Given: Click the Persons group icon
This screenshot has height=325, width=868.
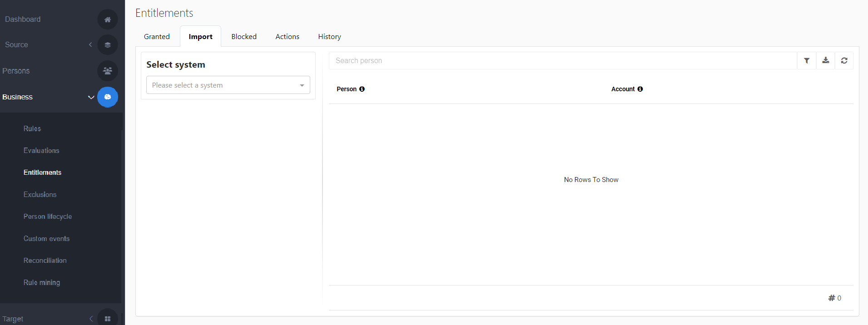Looking at the screenshot, I should [108, 71].
